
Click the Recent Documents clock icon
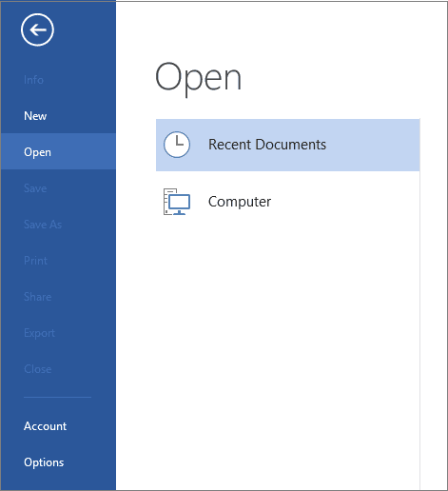(177, 145)
